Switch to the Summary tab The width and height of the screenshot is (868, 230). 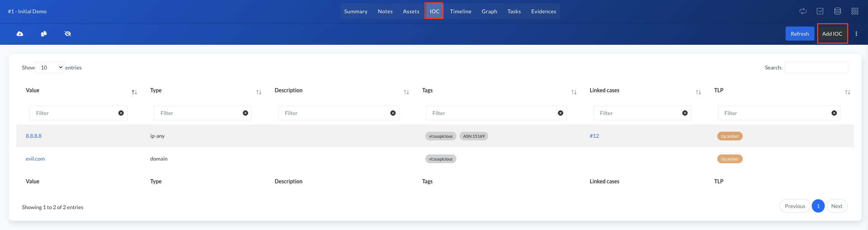coord(356,11)
